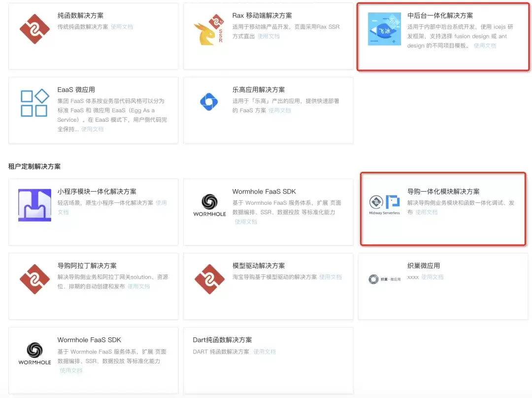Viewport: 532px width, 398px height.
Task: Click the red Midway logo of 纯函数解决方案
Action: click(x=34, y=29)
